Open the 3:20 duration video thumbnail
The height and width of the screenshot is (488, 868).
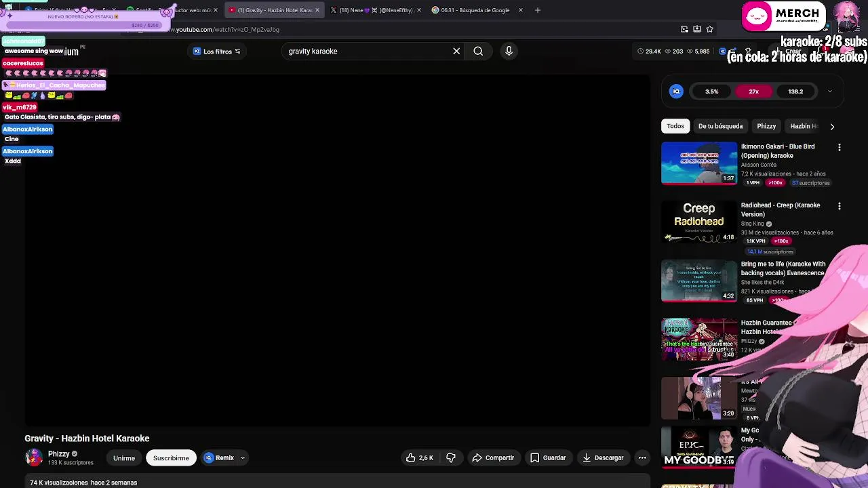click(x=699, y=399)
